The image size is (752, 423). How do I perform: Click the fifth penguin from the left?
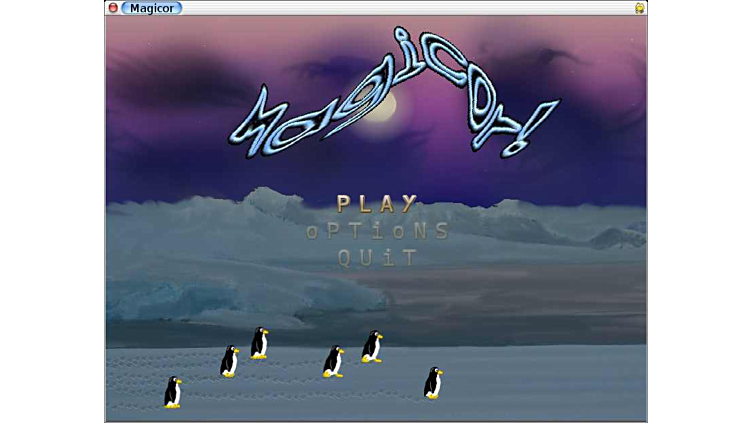click(x=372, y=346)
